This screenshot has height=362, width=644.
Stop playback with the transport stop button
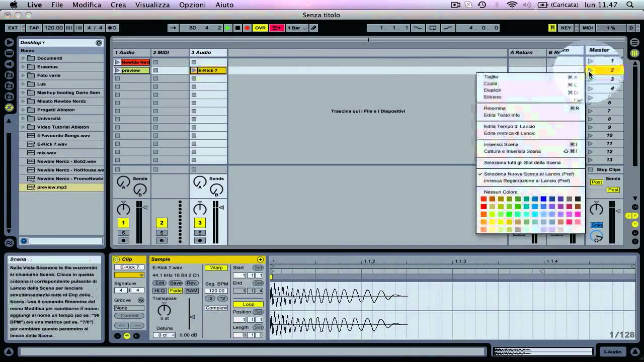click(x=237, y=28)
